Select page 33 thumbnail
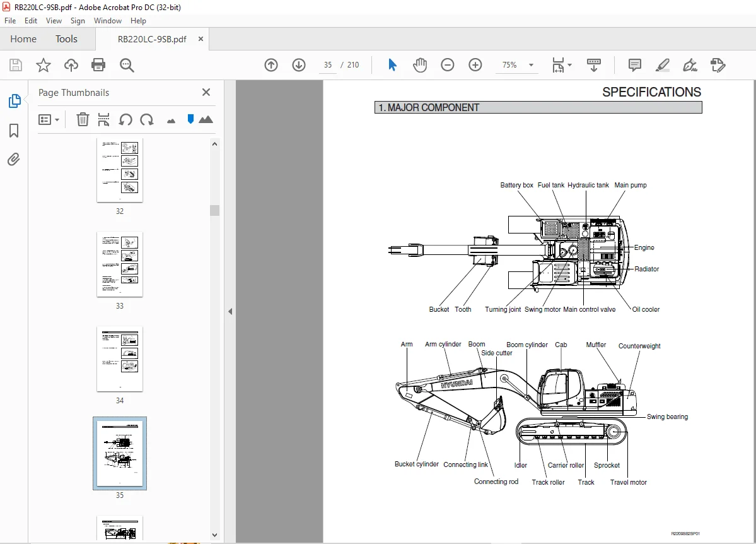Viewport: 756px width, 544px height. (120, 264)
